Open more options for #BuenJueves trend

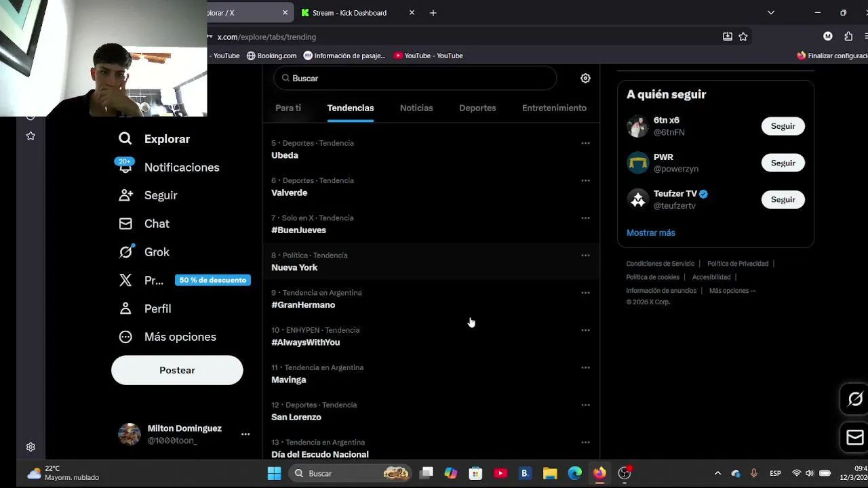[585, 218]
